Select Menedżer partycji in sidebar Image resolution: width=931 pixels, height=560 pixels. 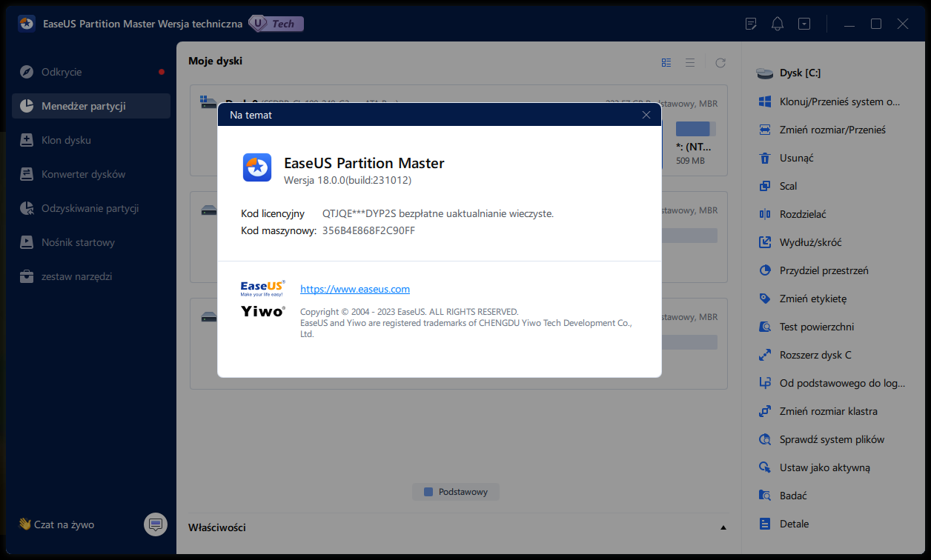pyautogui.click(x=91, y=106)
